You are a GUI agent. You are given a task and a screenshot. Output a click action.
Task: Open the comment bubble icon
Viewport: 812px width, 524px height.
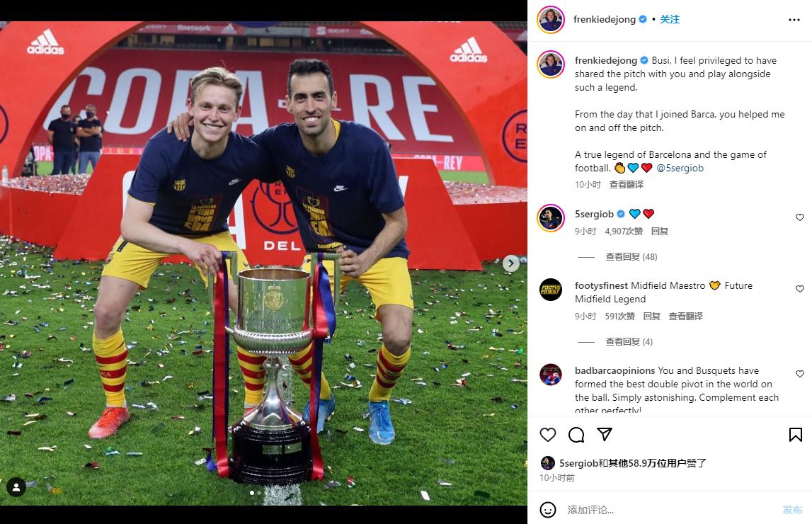[x=576, y=434]
